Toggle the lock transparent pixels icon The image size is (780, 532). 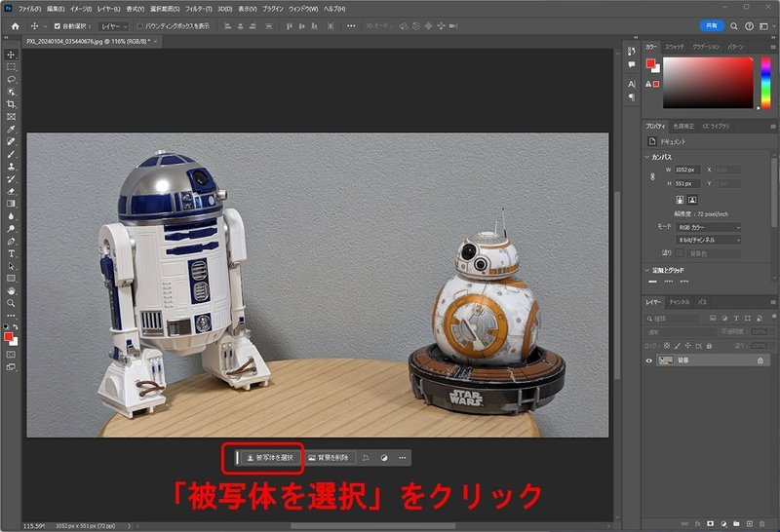[667, 346]
